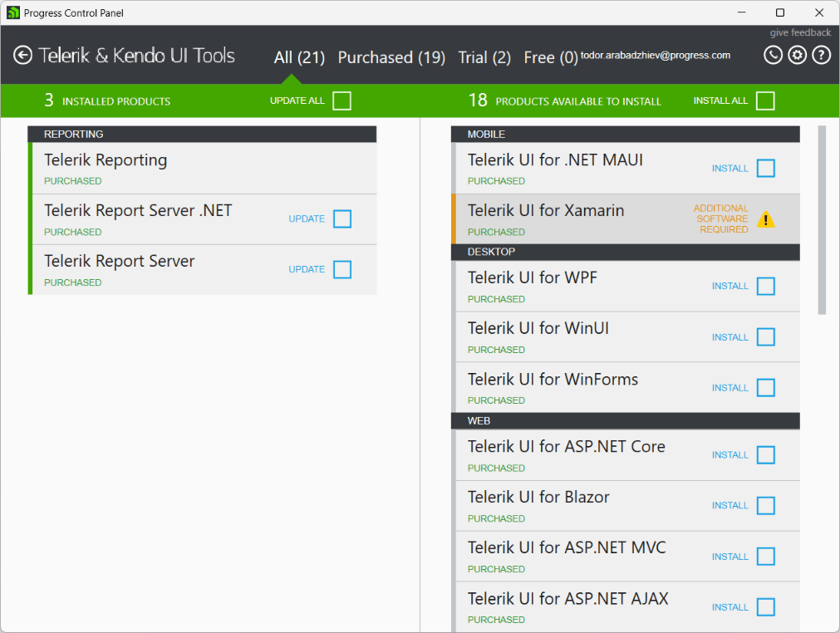
Task: Open the phone contact icon in header
Action: pos(772,55)
